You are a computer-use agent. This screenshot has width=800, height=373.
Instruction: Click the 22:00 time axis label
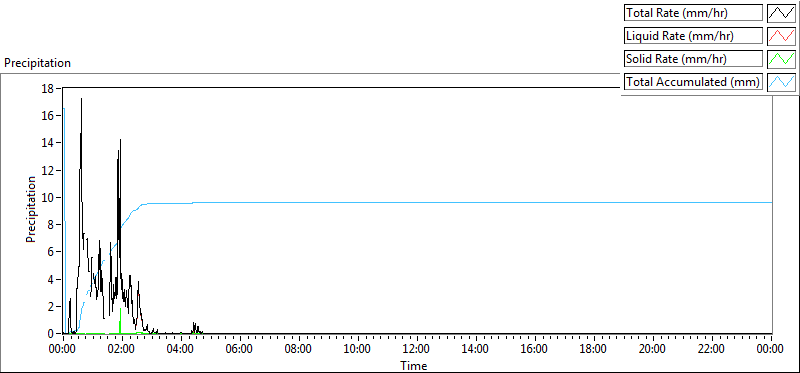pyautogui.click(x=711, y=349)
